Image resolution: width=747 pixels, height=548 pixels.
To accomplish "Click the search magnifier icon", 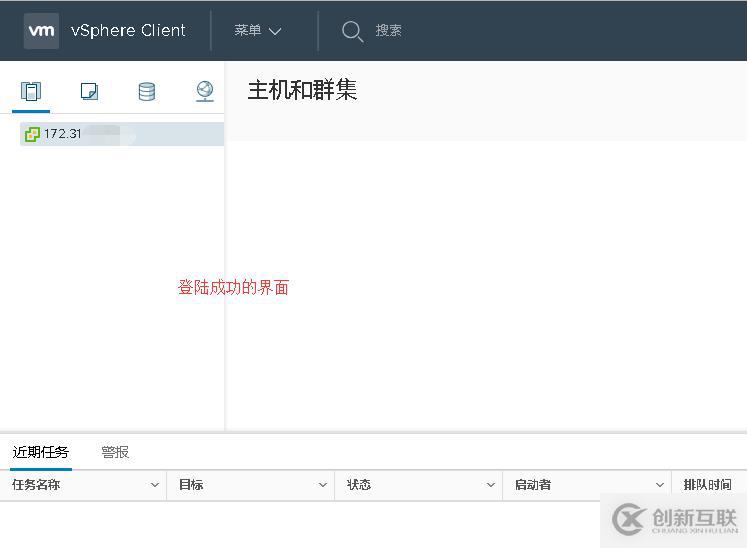I will coord(353,31).
